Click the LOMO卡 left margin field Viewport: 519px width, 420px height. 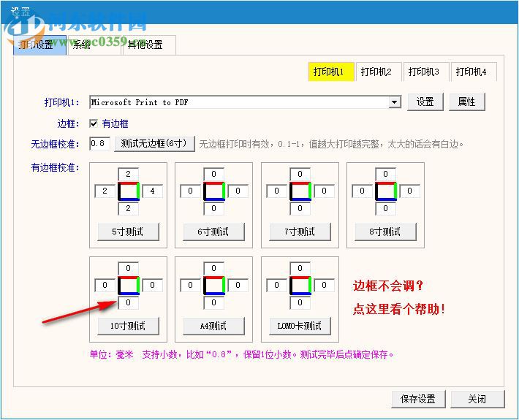point(276,285)
